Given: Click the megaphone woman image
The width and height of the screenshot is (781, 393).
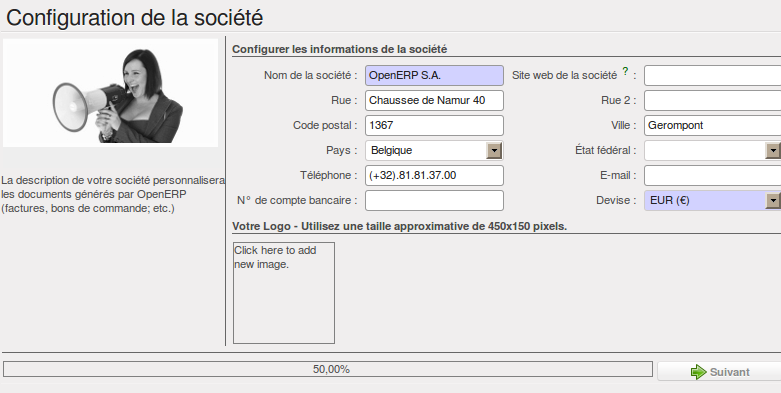Looking at the screenshot, I should click(x=111, y=93).
